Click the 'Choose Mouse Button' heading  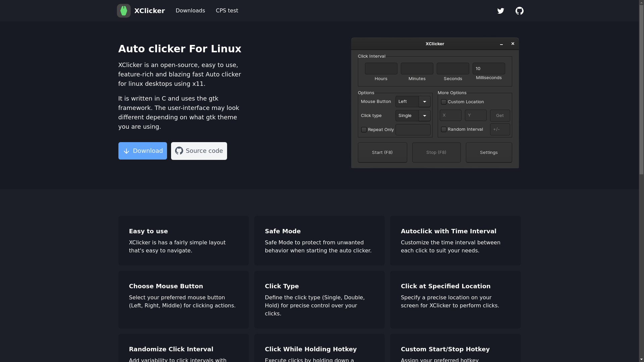(166, 286)
